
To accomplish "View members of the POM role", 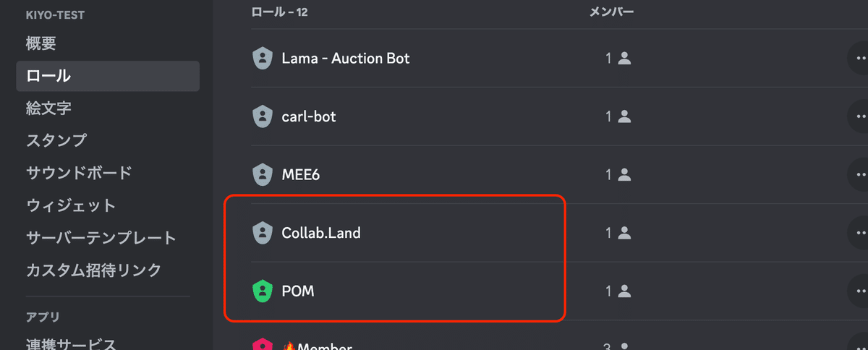I will point(618,291).
